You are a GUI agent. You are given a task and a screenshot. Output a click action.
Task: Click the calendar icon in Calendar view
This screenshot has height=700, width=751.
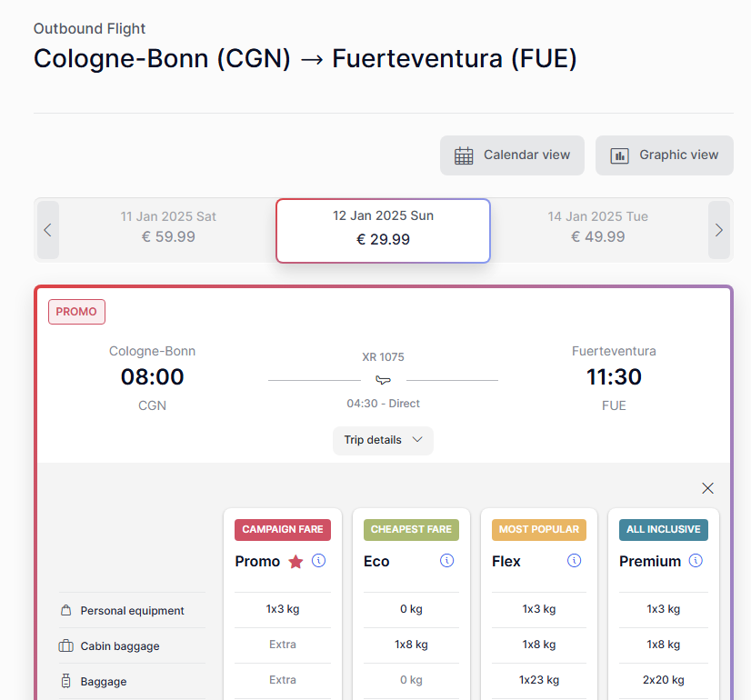(x=464, y=155)
